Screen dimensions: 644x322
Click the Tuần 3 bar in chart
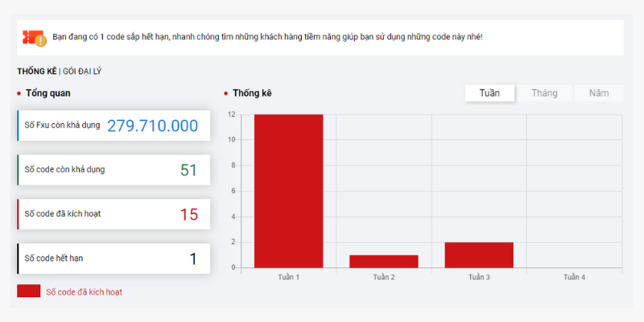pos(478,254)
